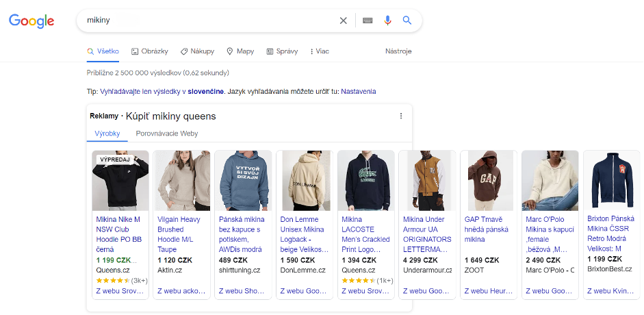Viewport: 644px width, 315px height.
Task: Open the three-dot ad options menu
Action: point(401,116)
